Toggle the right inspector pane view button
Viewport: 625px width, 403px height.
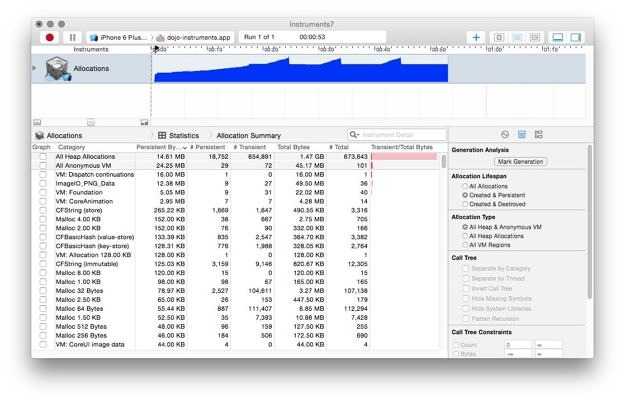pyautogui.click(x=575, y=36)
